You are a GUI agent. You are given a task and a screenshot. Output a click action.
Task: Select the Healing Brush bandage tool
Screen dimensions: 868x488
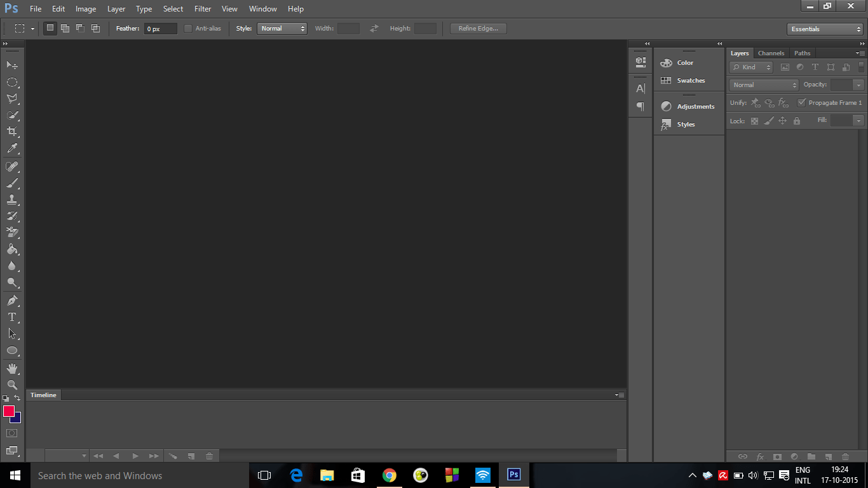(12, 166)
